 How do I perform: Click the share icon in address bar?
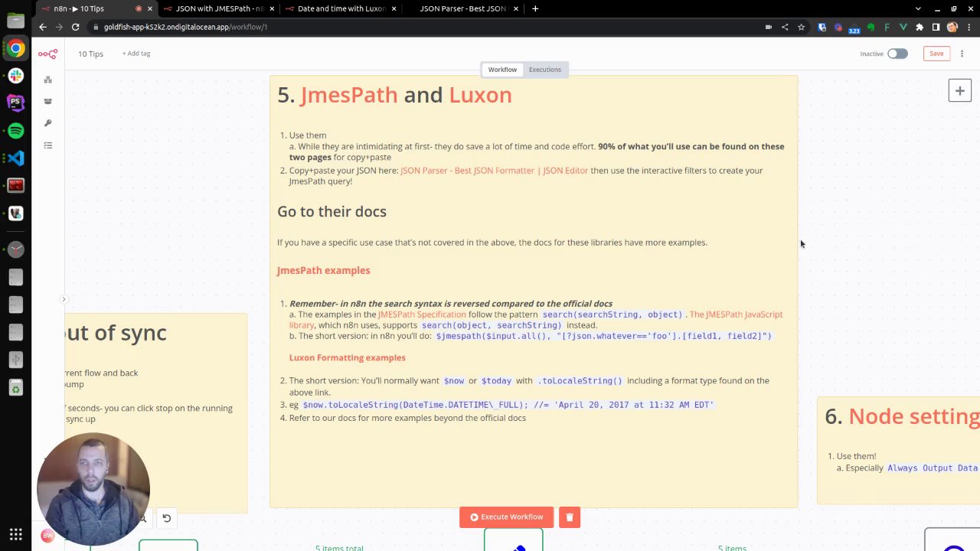click(x=785, y=27)
